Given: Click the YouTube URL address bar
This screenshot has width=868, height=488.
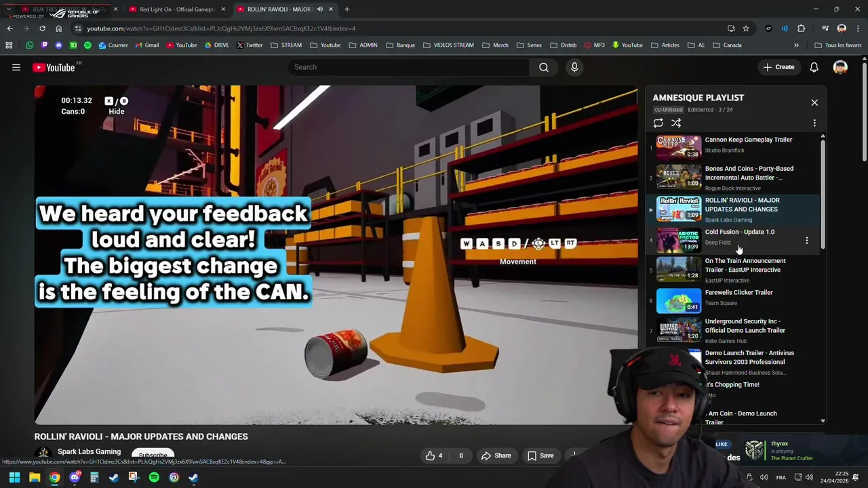Looking at the screenshot, I should 400,28.
